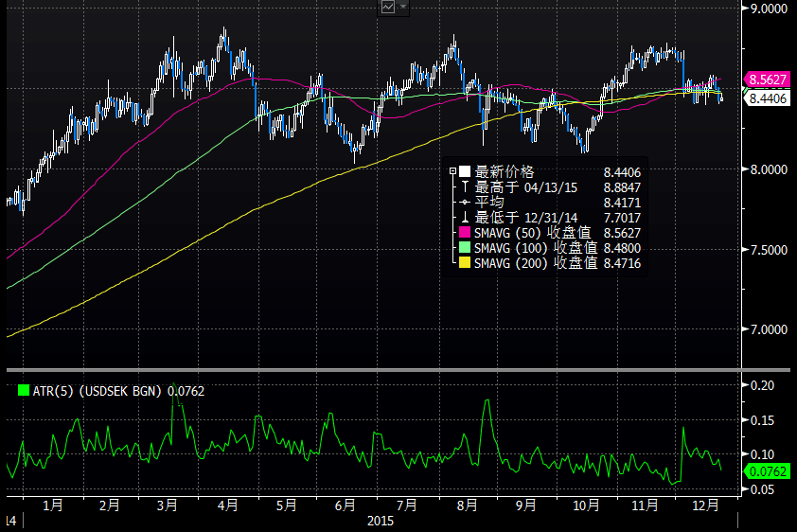Screen dimensions: 797x532
Task: Click the line chart type icon
Action: 388,7
